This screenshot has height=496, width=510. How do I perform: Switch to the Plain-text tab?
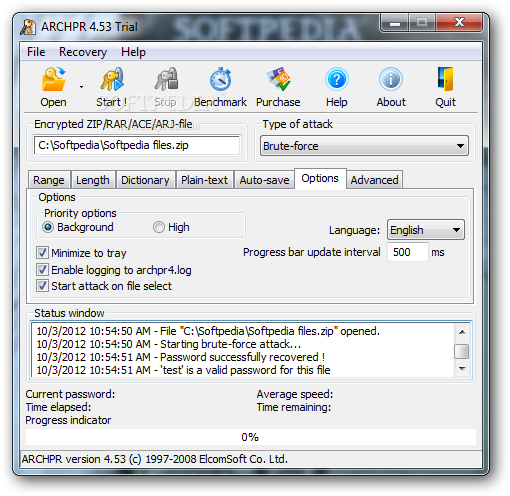[x=205, y=180]
